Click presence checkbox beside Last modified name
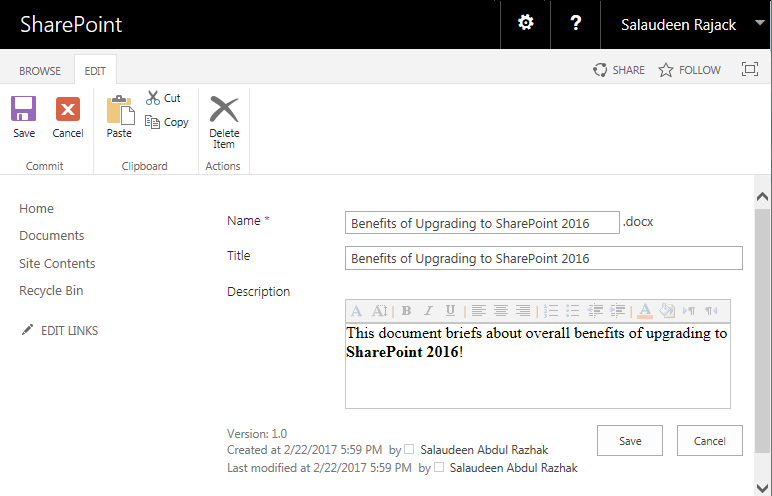Image resolution: width=772 pixels, height=496 pixels. [x=439, y=467]
